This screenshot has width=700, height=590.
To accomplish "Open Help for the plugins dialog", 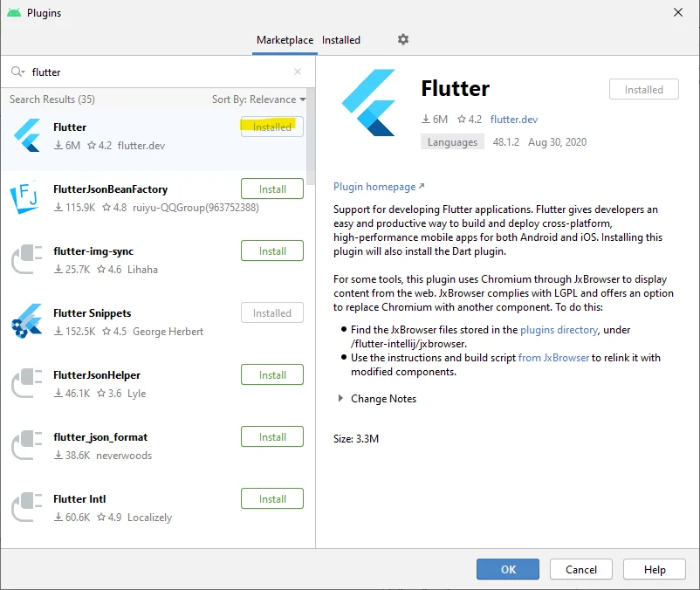I will tap(655, 569).
